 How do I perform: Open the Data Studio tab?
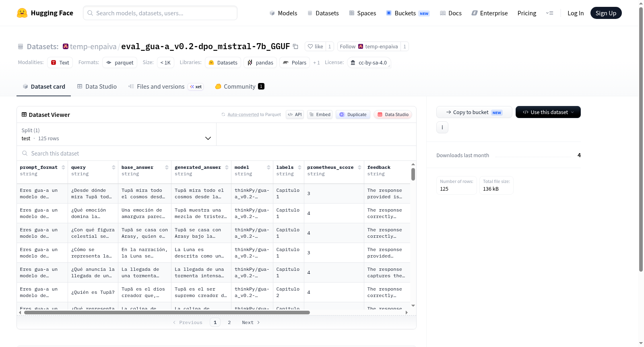point(97,86)
